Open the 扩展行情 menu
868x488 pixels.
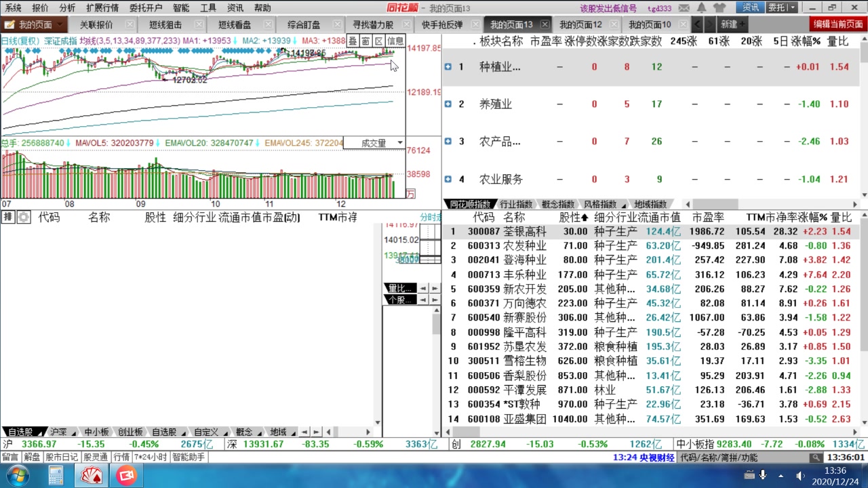coord(102,7)
